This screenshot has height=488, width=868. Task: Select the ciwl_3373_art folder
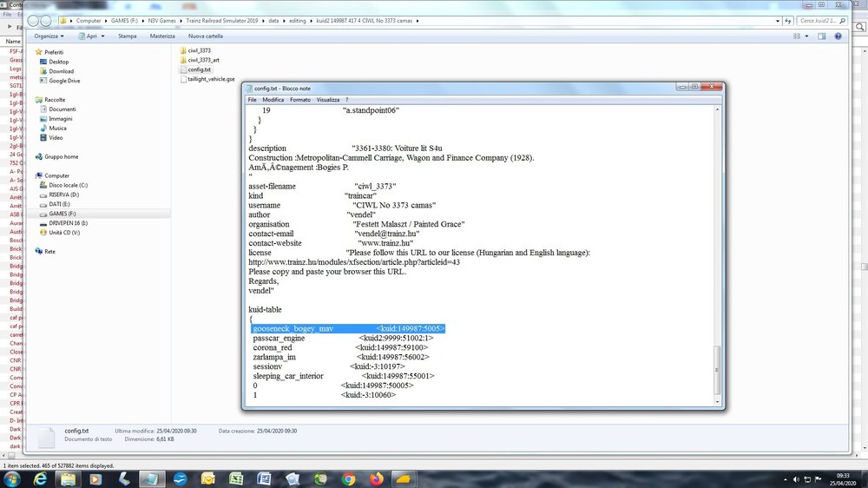(x=200, y=60)
